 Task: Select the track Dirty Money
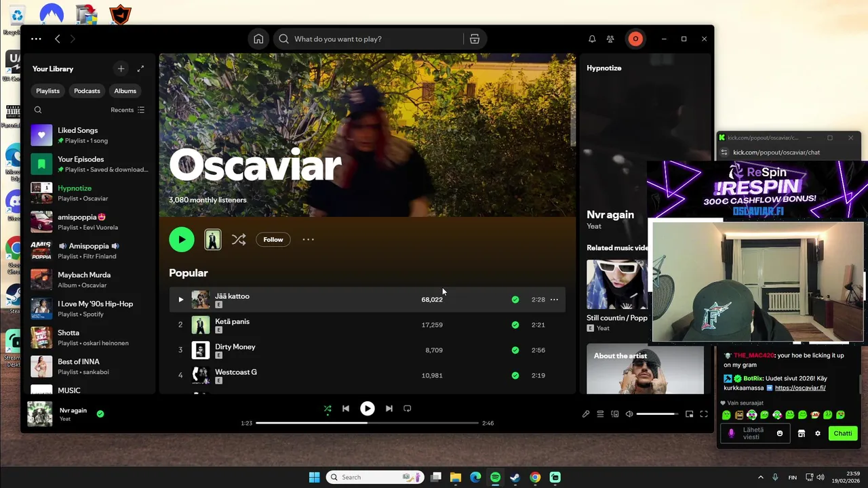point(367,350)
